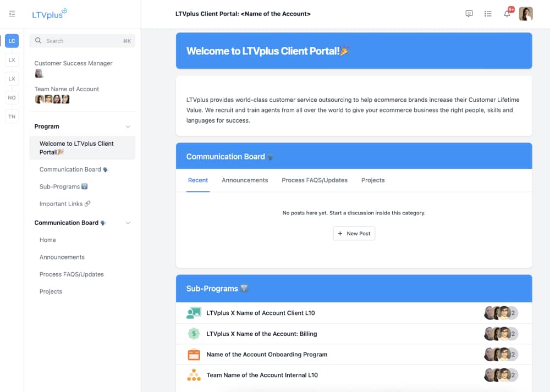
Task: Switch to the Projects tab
Action: click(x=373, y=180)
